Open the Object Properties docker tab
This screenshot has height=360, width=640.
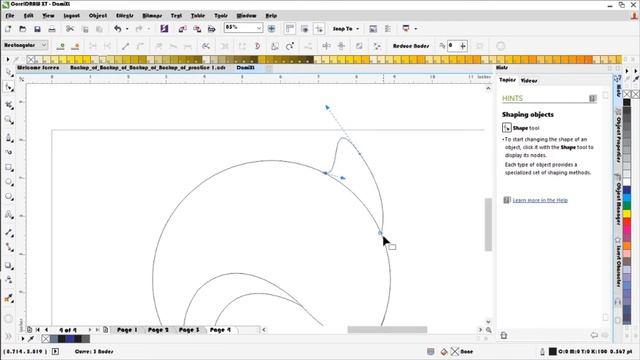coord(618,135)
